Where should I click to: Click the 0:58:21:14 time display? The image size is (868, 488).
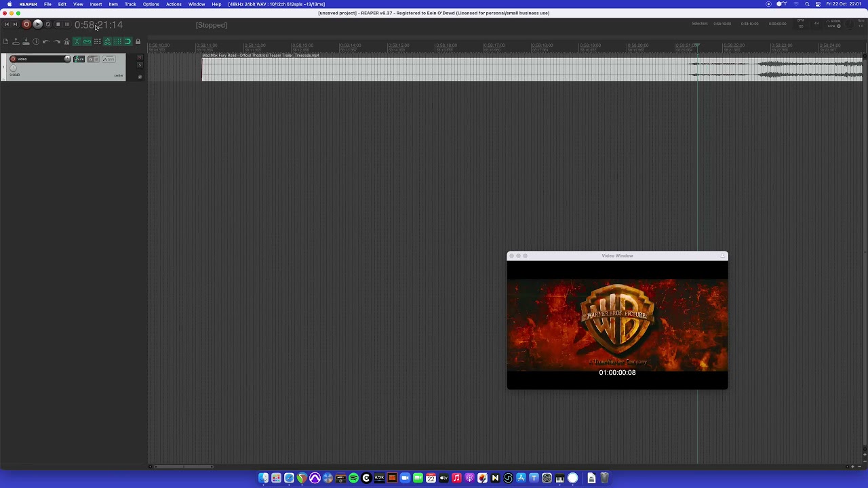(x=99, y=24)
